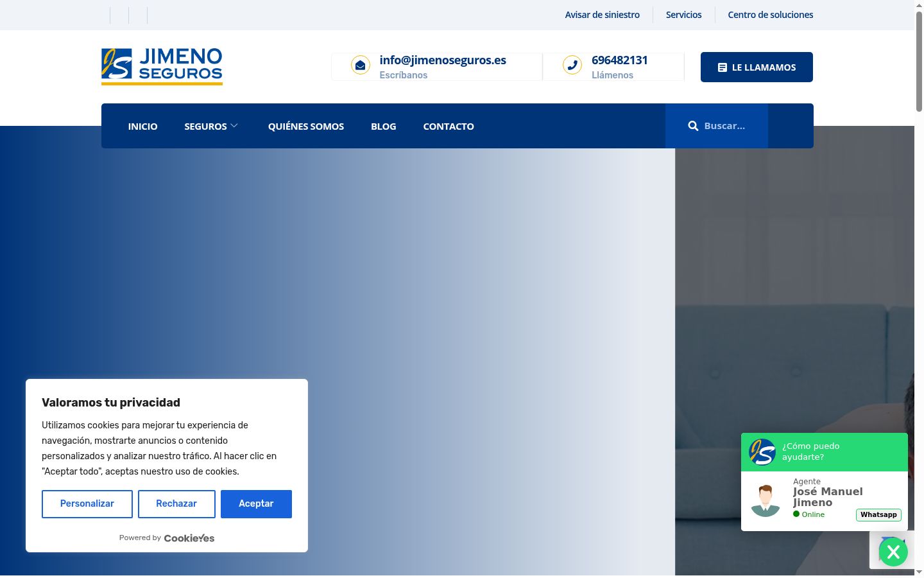Open the Centro de soluciones link

pos(770,15)
